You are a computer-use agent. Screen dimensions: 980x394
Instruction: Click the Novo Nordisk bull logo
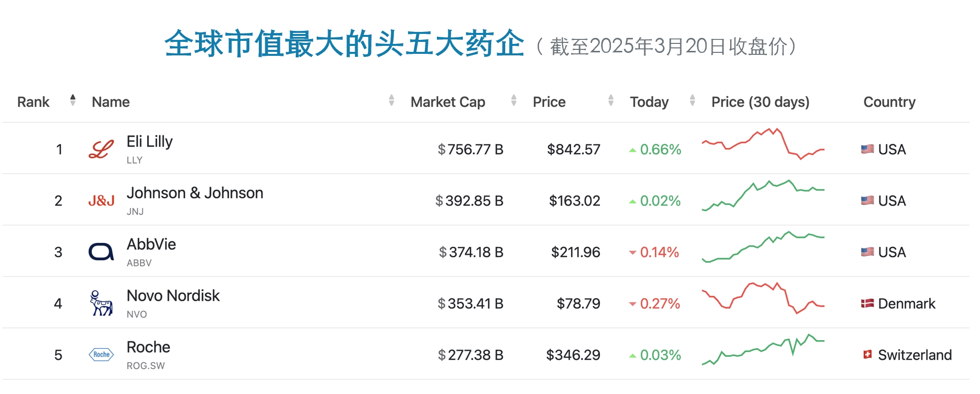tap(101, 303)
